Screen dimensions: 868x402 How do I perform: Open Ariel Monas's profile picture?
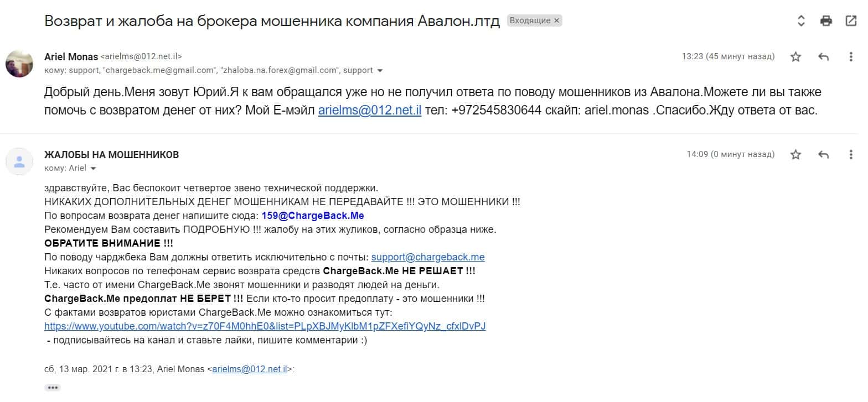pyautogui.click(x=19, y=63)
